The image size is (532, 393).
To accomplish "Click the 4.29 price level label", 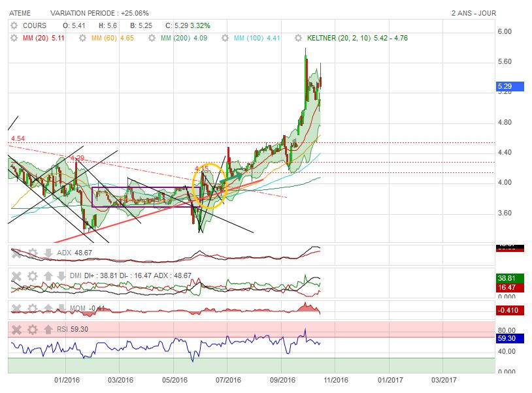I will tap(77, 158).
